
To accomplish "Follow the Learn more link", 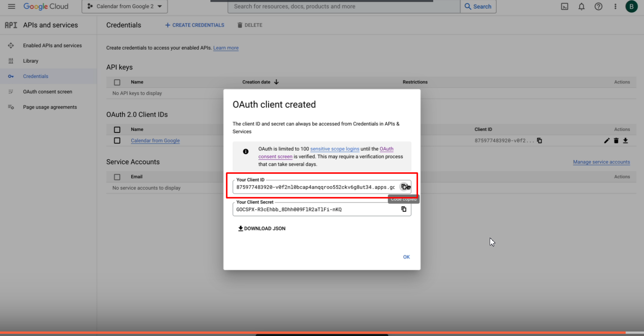I will [226, 48].
